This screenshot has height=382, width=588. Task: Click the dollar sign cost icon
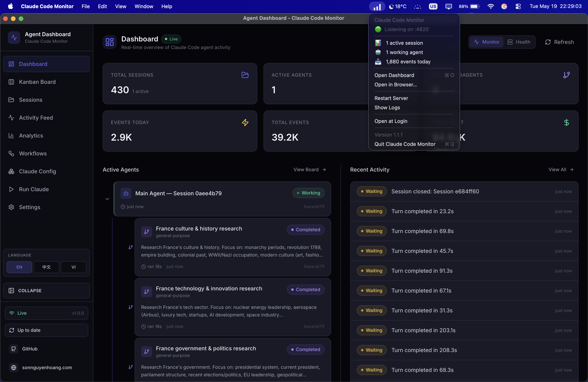[x=566, y=123]
